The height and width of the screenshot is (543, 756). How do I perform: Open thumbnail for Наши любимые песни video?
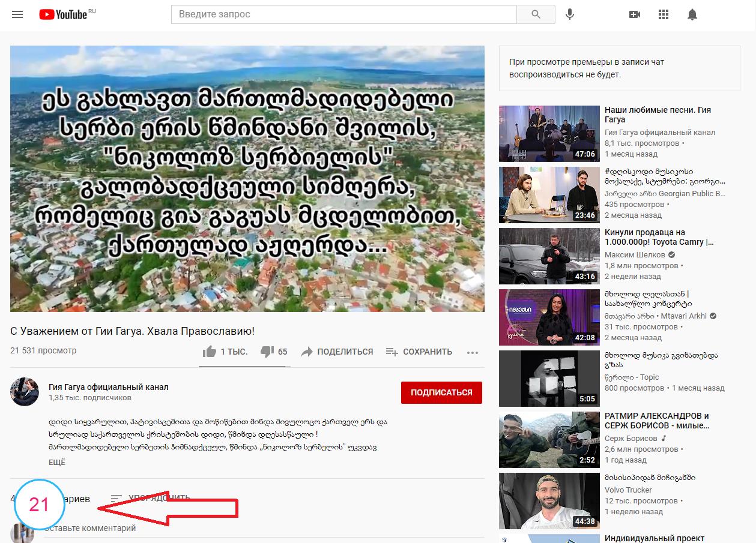click(x=549, y=134)
